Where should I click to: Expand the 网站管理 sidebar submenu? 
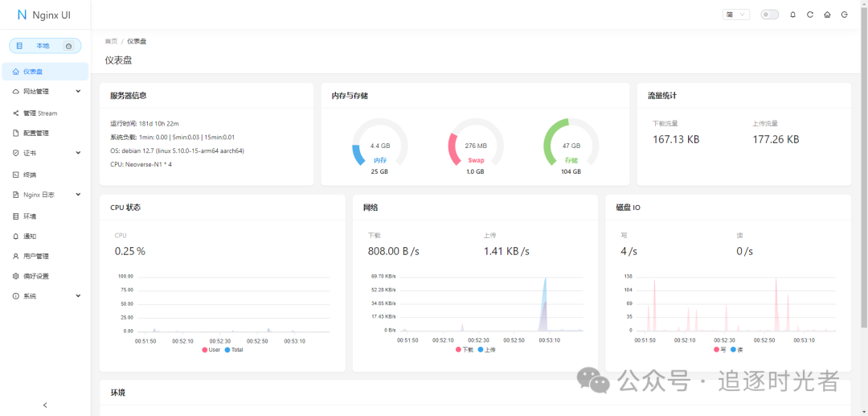click(x=45, y=92)
